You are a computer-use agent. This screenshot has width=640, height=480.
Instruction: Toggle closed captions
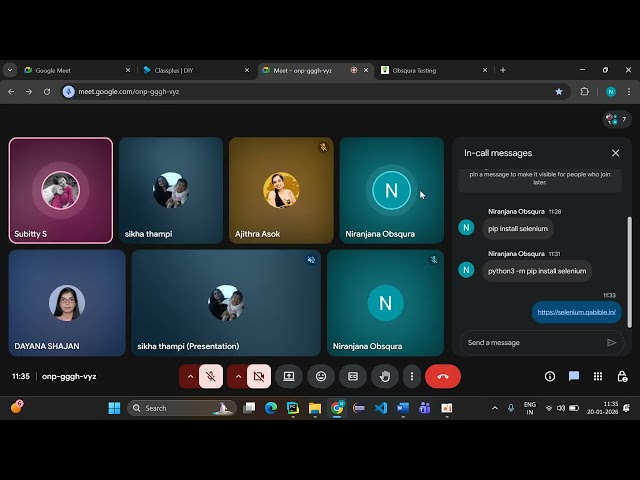(352, 376)
